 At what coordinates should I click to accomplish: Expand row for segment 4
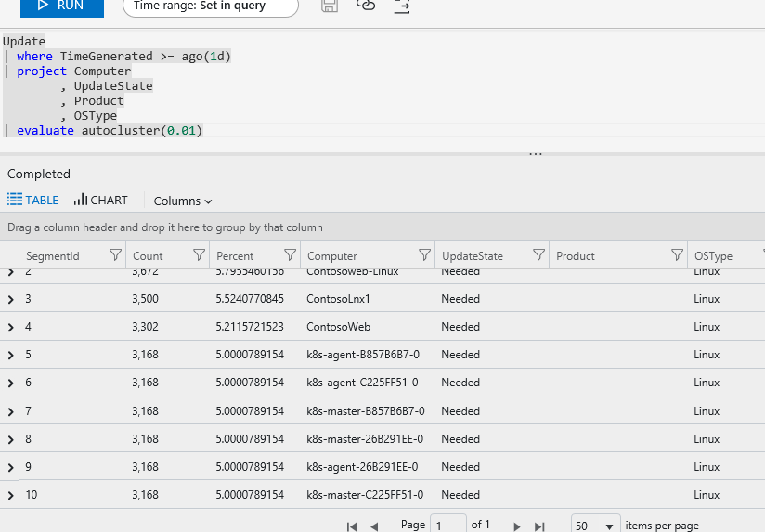tap(11, 327)
